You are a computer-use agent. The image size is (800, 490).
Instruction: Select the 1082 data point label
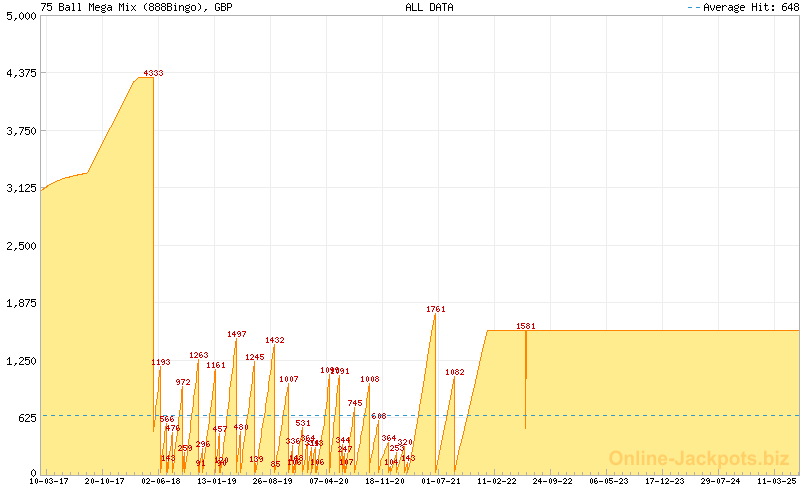[x=454, y=372]
